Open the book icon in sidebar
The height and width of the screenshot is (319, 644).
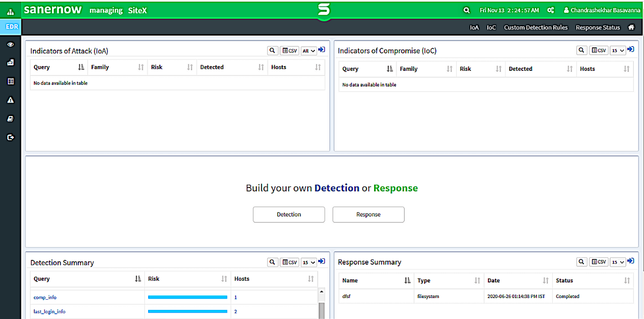click(x=10, y=119)
